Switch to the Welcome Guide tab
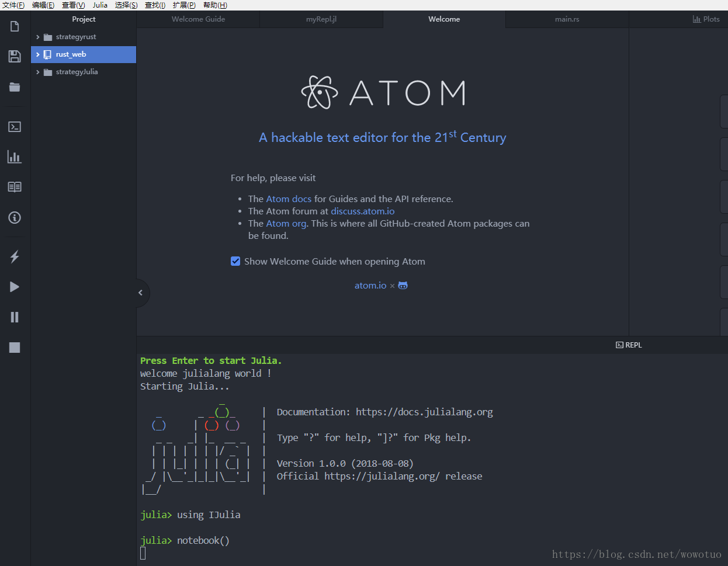The image size is (728, 566). (198, 19)
